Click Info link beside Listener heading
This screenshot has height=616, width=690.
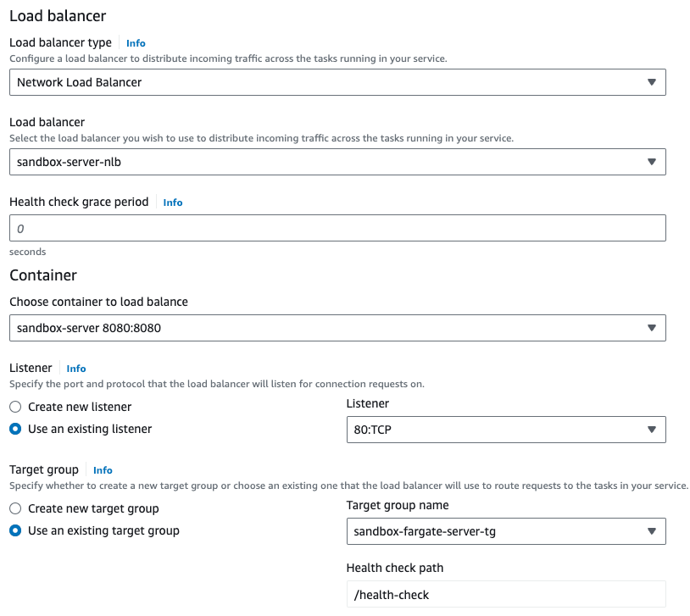(76, 369)
